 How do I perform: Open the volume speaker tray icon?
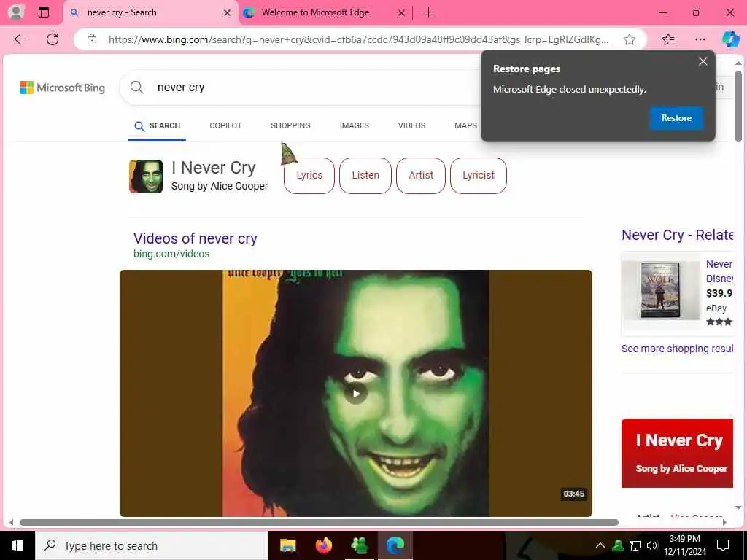[x=652, y=545]
